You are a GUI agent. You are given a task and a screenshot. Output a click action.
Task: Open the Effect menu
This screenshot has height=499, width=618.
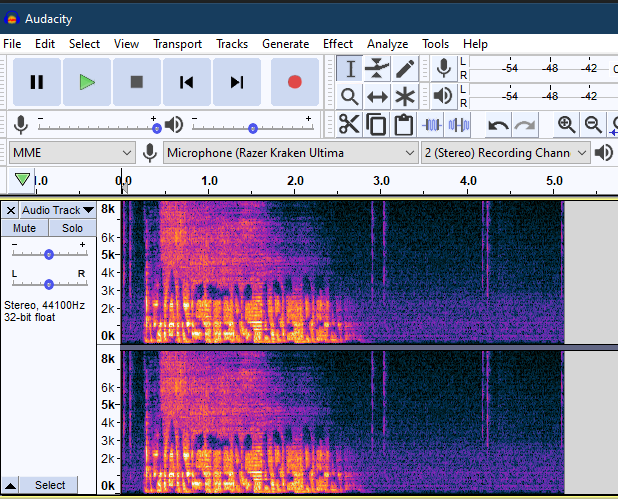tap(338, 44)
